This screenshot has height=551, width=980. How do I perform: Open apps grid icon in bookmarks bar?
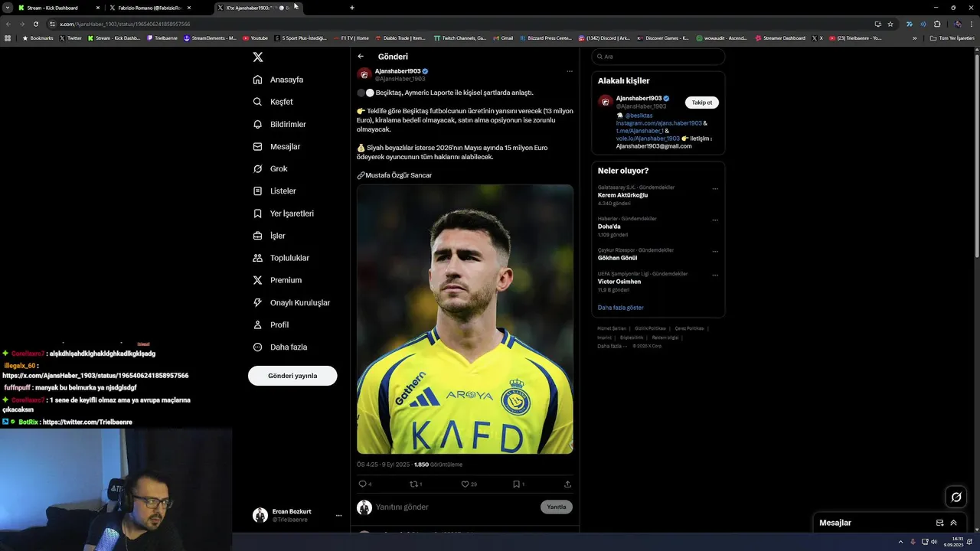click(8, 38)
